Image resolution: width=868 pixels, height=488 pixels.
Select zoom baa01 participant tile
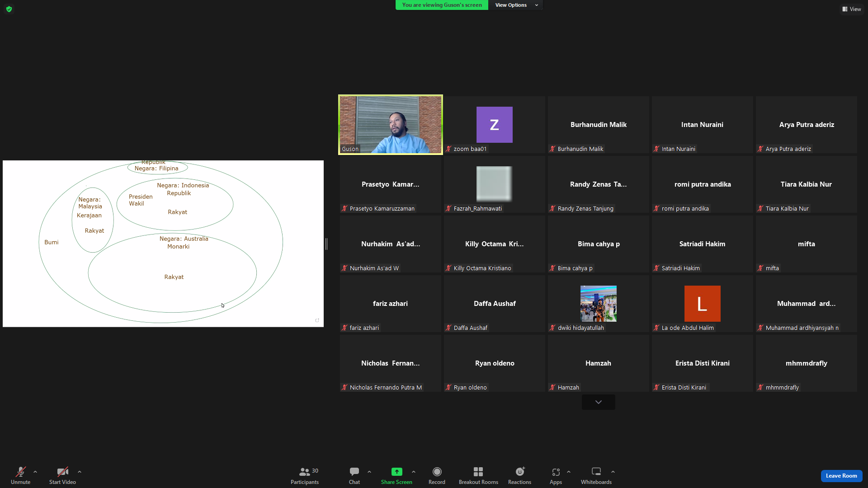pos(495,125)
